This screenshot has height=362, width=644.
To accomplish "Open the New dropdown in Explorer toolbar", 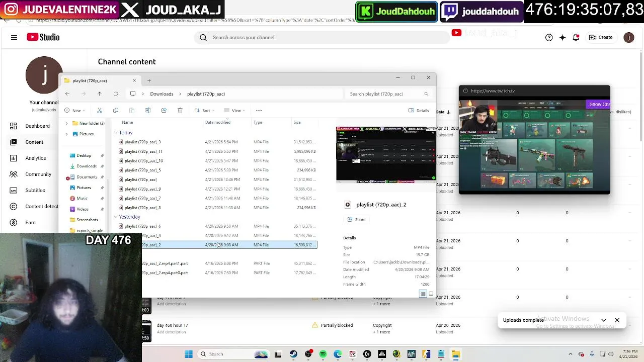I will click(75, 110).
